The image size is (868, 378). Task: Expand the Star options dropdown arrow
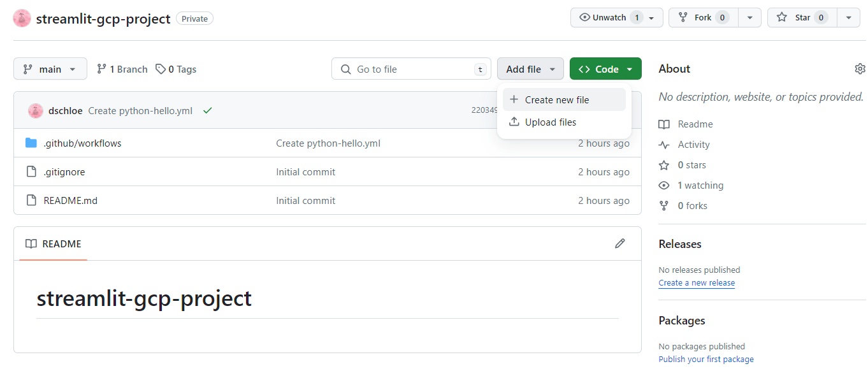pos(850,17)
